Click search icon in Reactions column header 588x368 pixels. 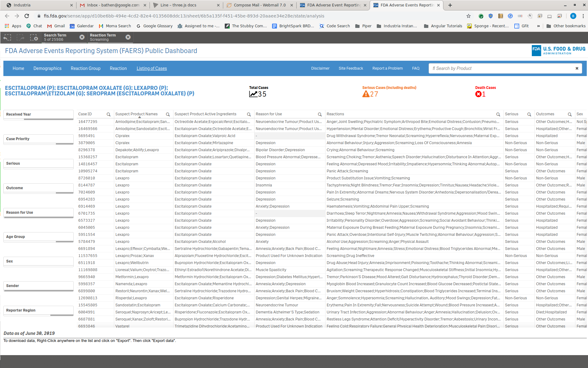click(x=498, y=114)
